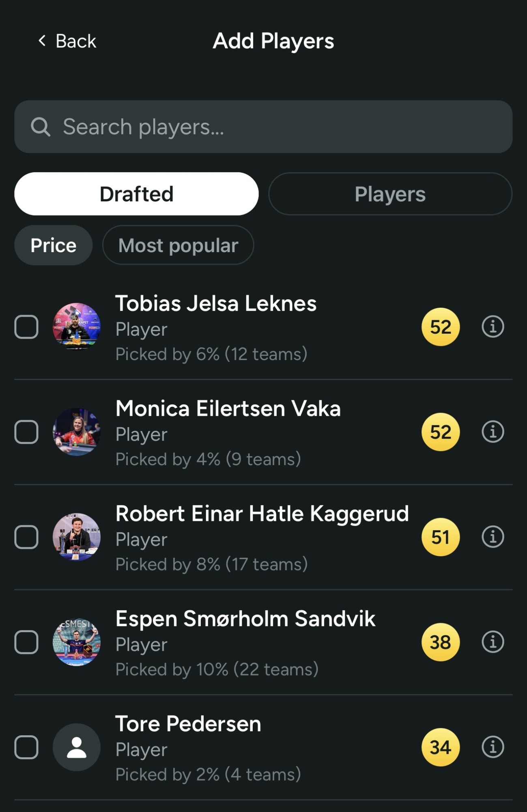Enable checkbox for Espen Smørholm Sandvik
The width and height of the screenshot is (527, 812).
point(26,642)
